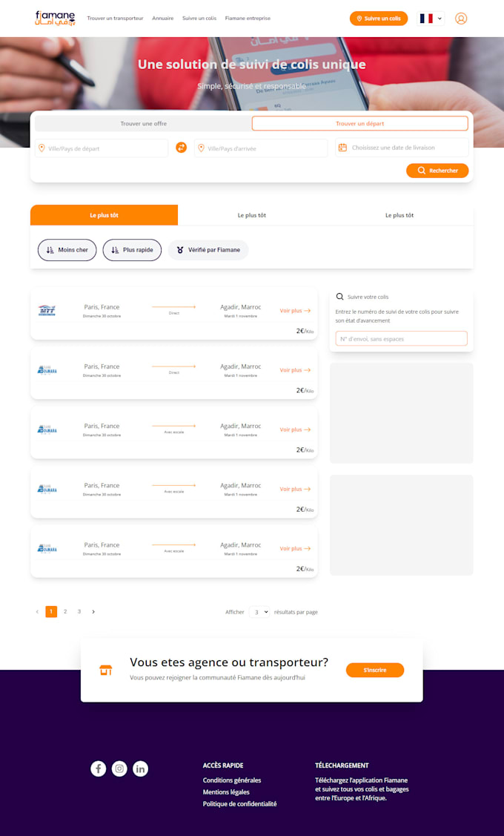
Task: Open results per page dropdown
Action: (259, 612)
